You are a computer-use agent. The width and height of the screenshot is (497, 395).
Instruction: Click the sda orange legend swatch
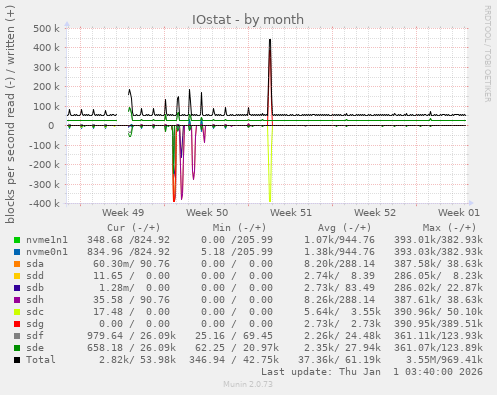click(17, 264)
